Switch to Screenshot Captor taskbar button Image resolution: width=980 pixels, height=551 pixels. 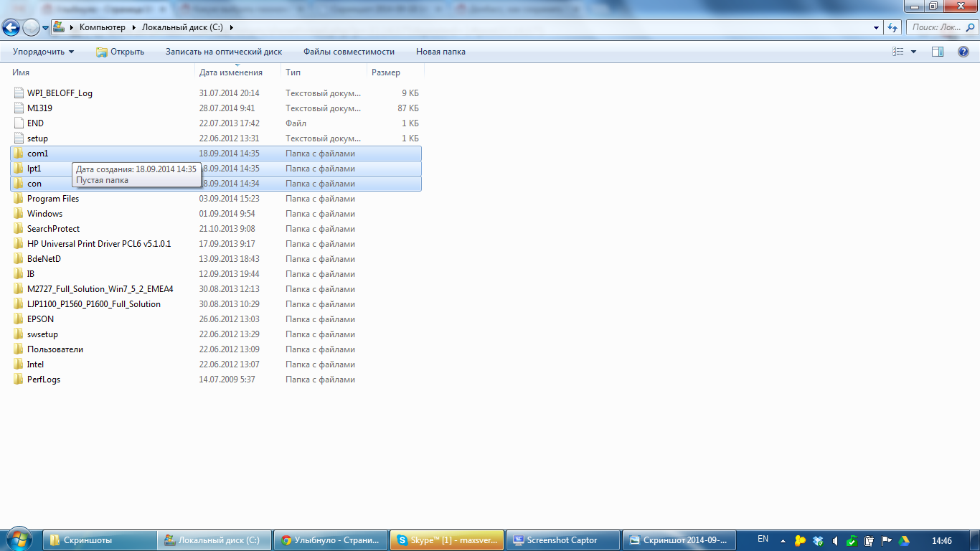(562, 540)
